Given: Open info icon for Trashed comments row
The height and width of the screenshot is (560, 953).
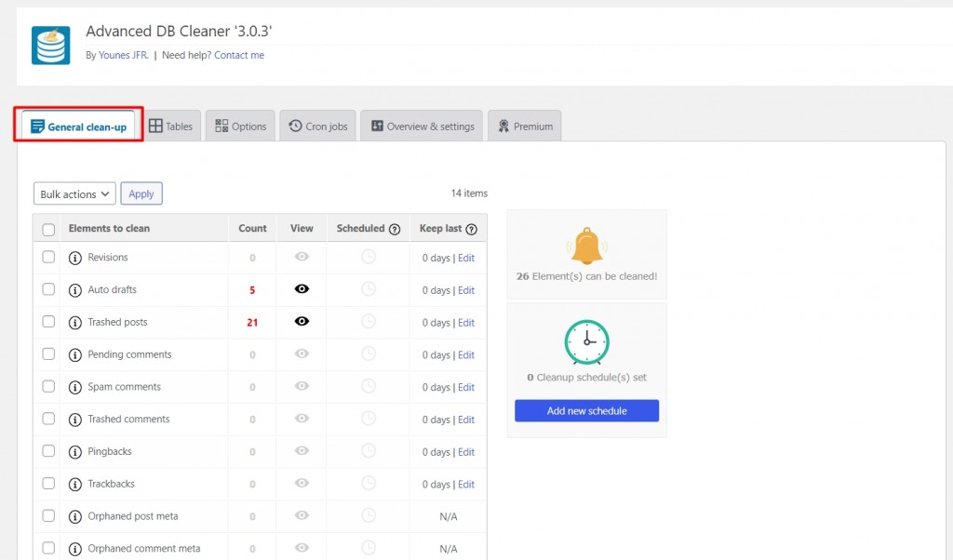Looking at the screenshot, I should pyautogui.click(x=74, y=420).
